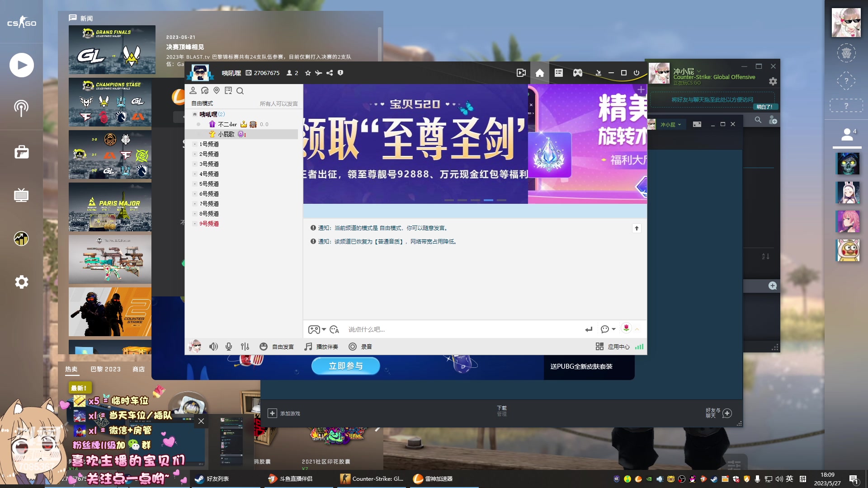Collapse the 咦吼嘿 root channel
Image resolution: width=868 pixels, height=488 pixels.
tap(195, 114)
